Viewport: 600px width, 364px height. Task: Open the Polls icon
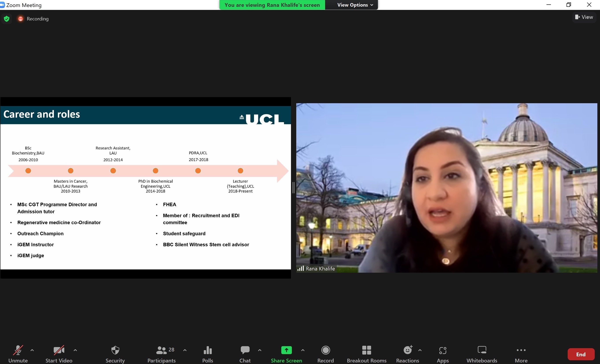(x=208, y=354)
